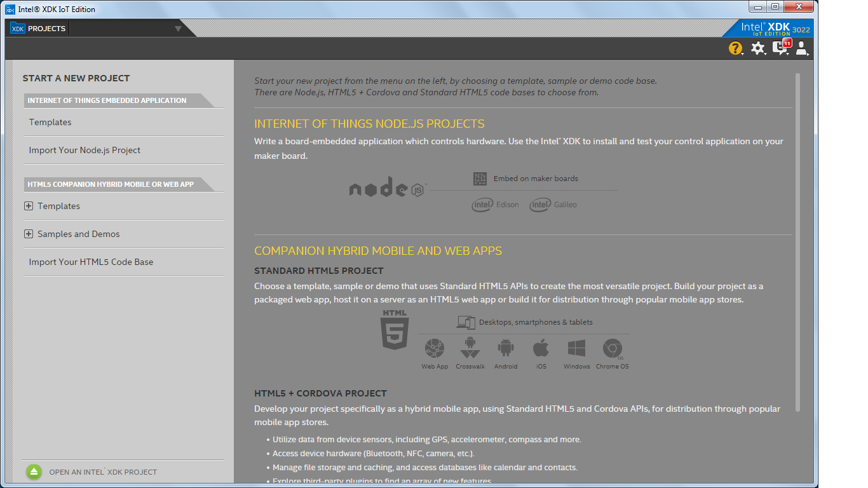
Task: Open the Help question mark menu
Action: tap(735, 48)
